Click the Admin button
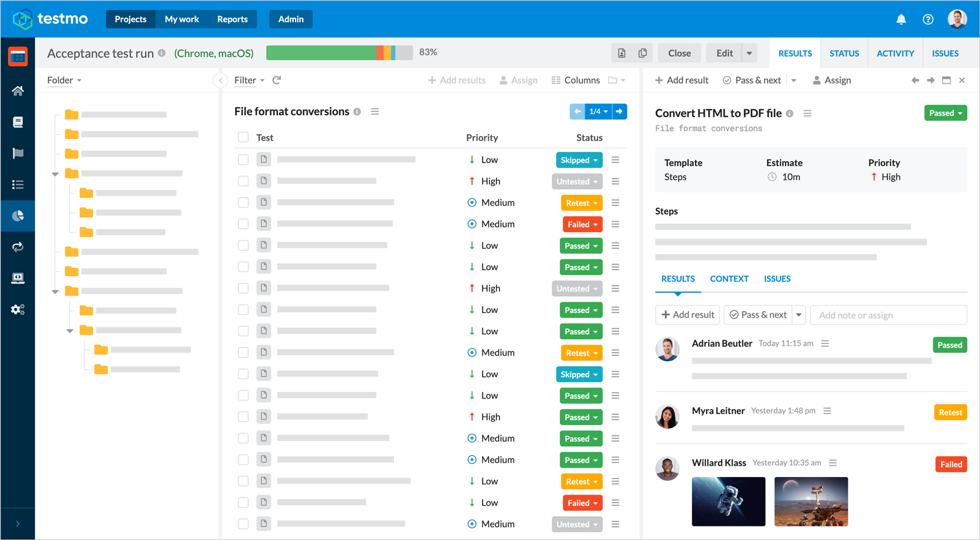Viewport: 980px width, 540px height. [291, 19]
